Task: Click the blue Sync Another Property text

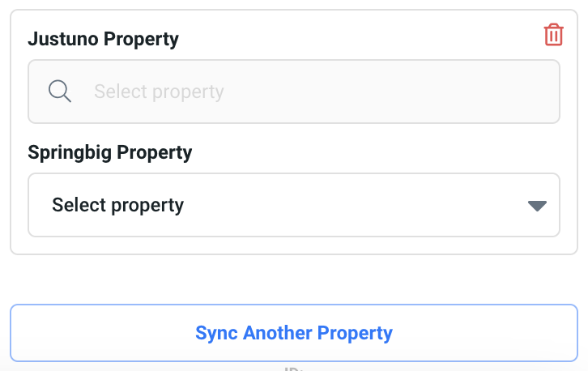Action: coord(293,333)
